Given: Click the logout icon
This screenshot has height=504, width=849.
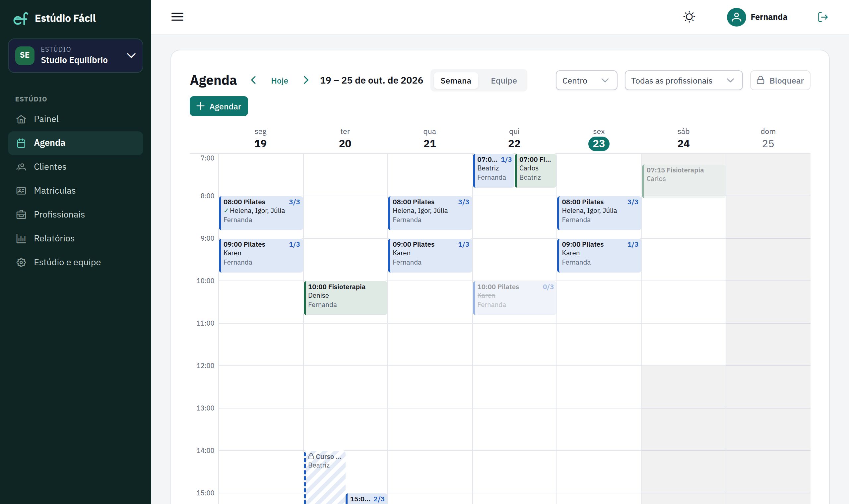Looking at the screenshot, I should [x=822, y=17].
